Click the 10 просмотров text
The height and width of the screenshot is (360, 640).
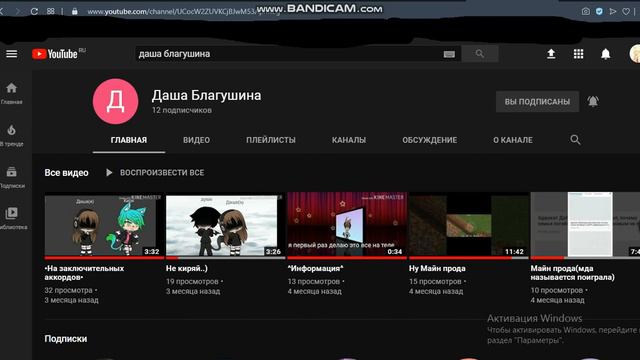click(557, 290)
